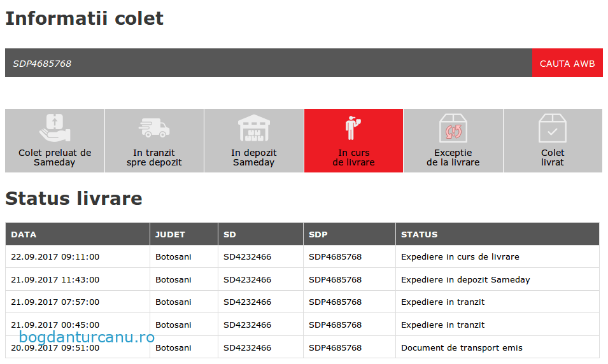Click the hand-holding-parcel pickup icon
608x364 pixels.
pyautogui.click(x=55, y=128)
